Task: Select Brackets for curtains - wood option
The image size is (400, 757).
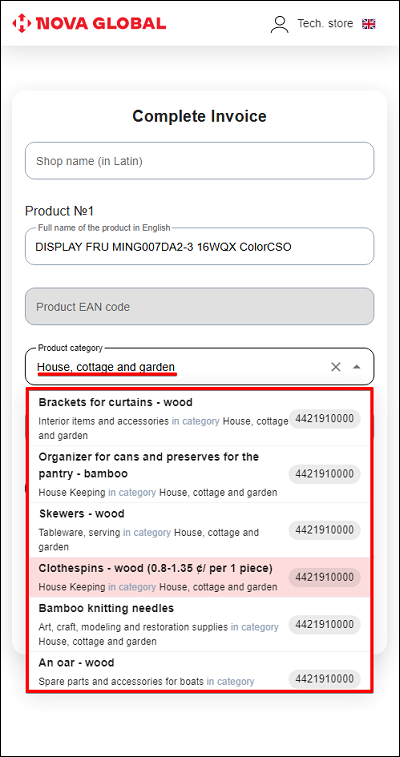Action: point(199,418)
